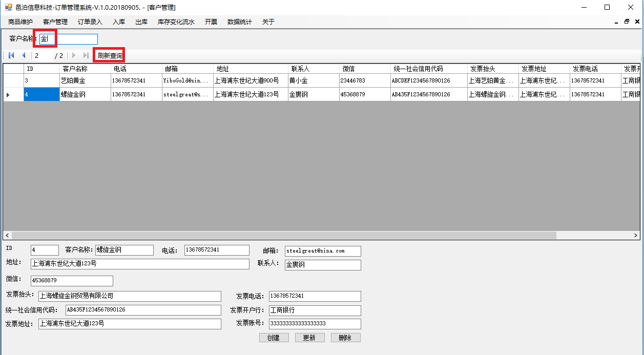The width and height of the screenshot is (644, 355).
Task: Select the 螺旋金钢 customer name cell
Action: pos(85,94)
